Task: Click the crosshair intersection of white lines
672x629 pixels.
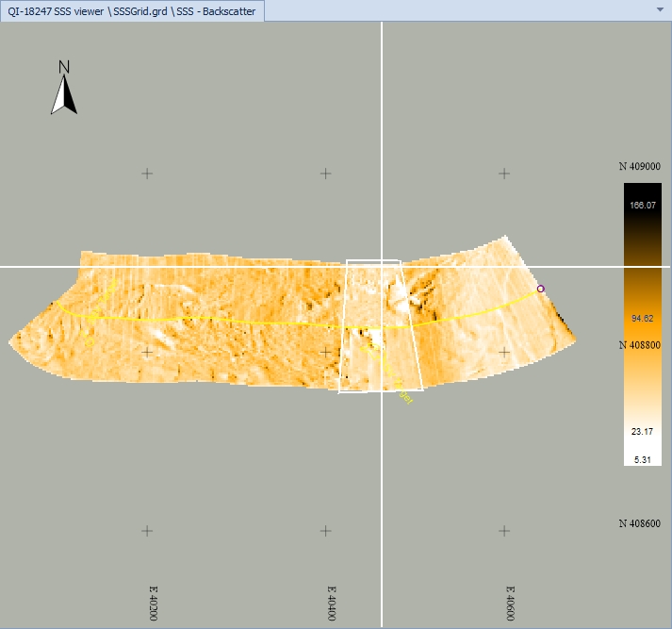Action: (382, 266)
